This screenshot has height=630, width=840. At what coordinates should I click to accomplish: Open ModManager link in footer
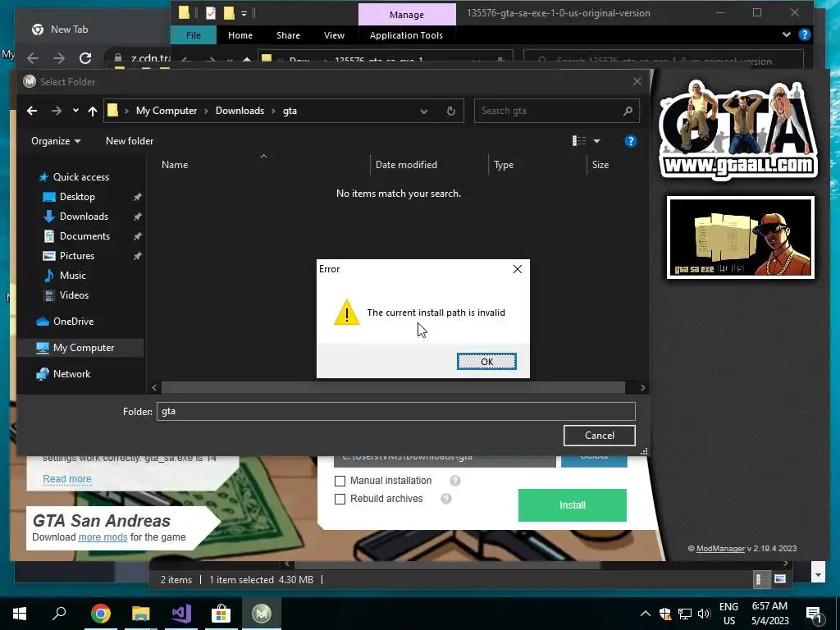tap(720, 549)
